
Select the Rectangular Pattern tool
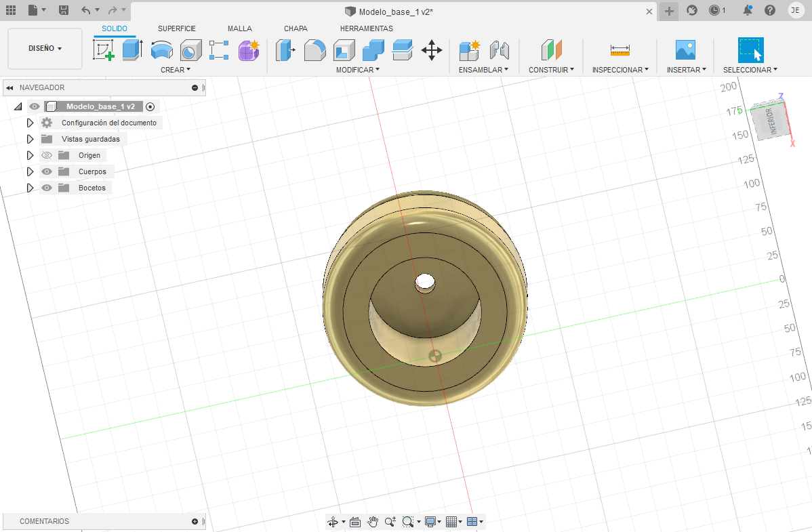[219, 50]
